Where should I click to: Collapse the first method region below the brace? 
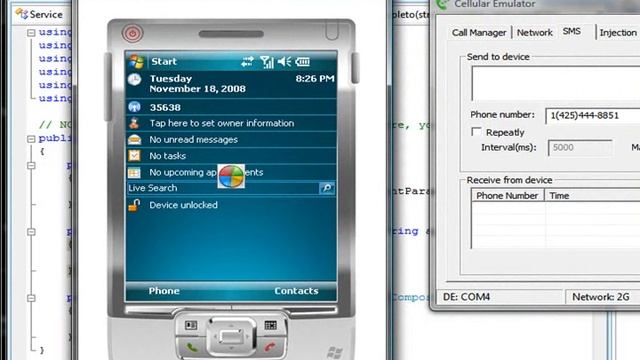tap(31, 165)
